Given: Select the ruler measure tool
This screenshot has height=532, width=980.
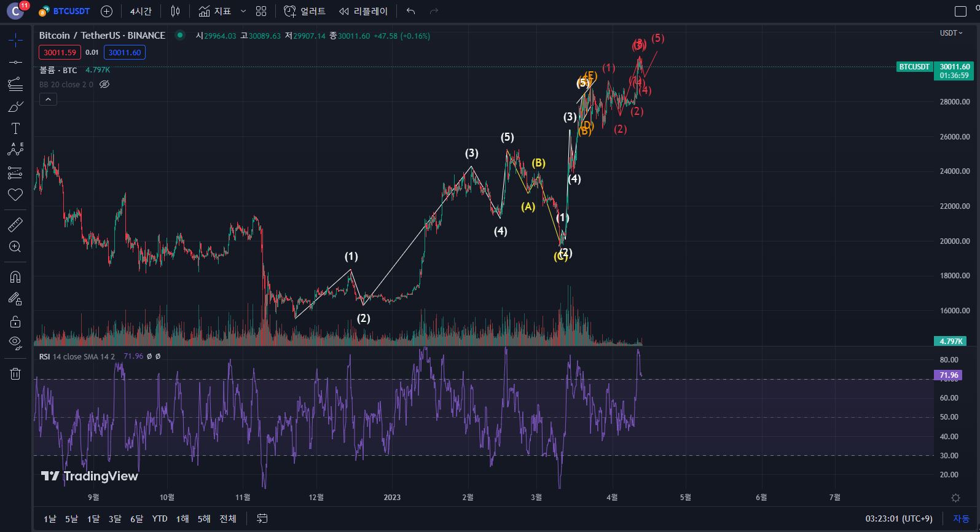Looking at the screenshot, I should click(x=15, y=225).
